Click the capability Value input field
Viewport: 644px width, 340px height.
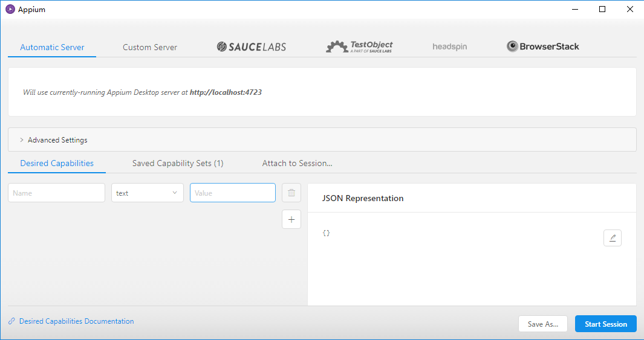coord(232,193)
